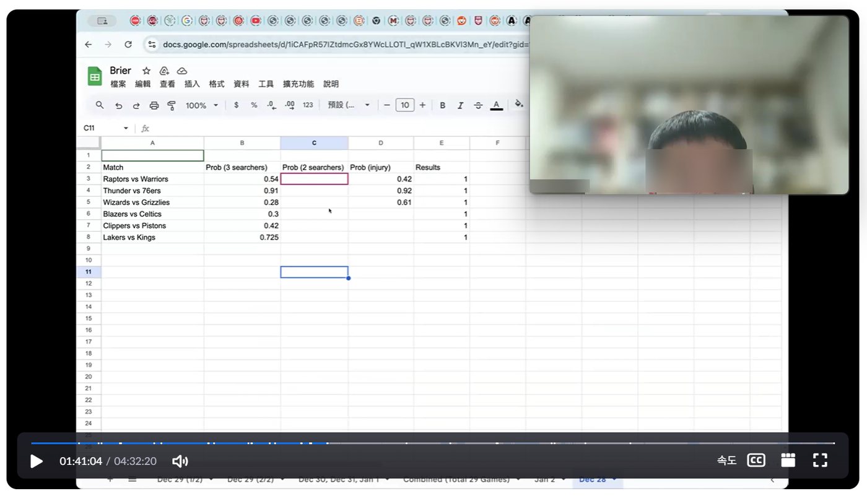Seek on the video progress bar

tap(433, 443)
